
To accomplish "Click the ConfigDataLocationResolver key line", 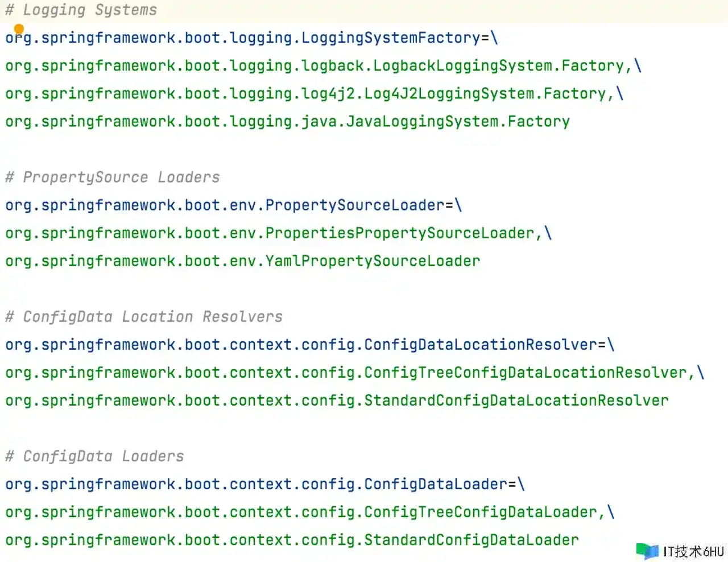I will coord(309,345).
